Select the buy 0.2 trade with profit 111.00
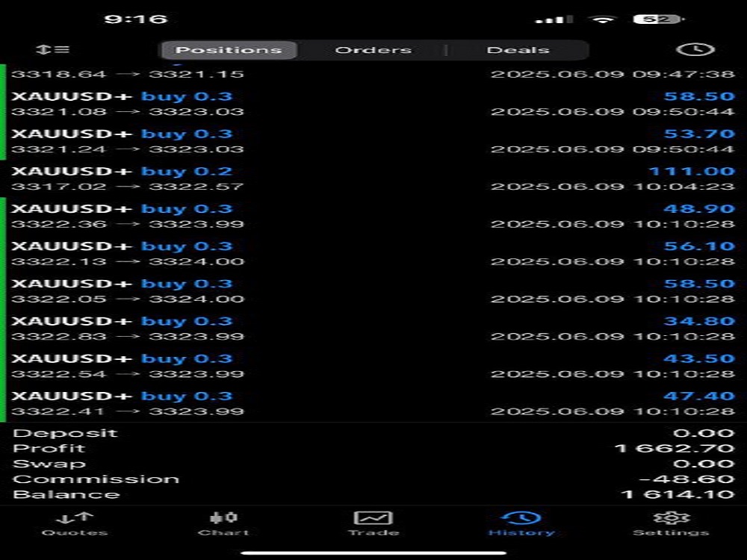The height and width of the screenshot is (560, 747). pyautogui.click(x=373, y=178)
